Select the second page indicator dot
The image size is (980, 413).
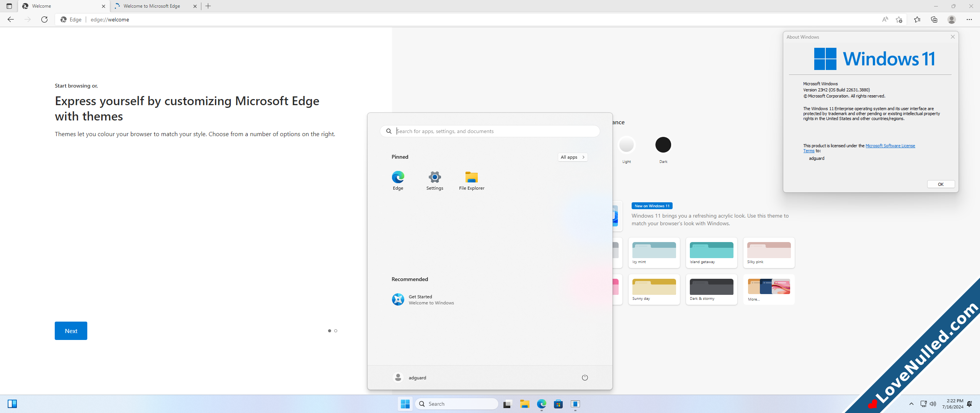(x=336, y=331)
